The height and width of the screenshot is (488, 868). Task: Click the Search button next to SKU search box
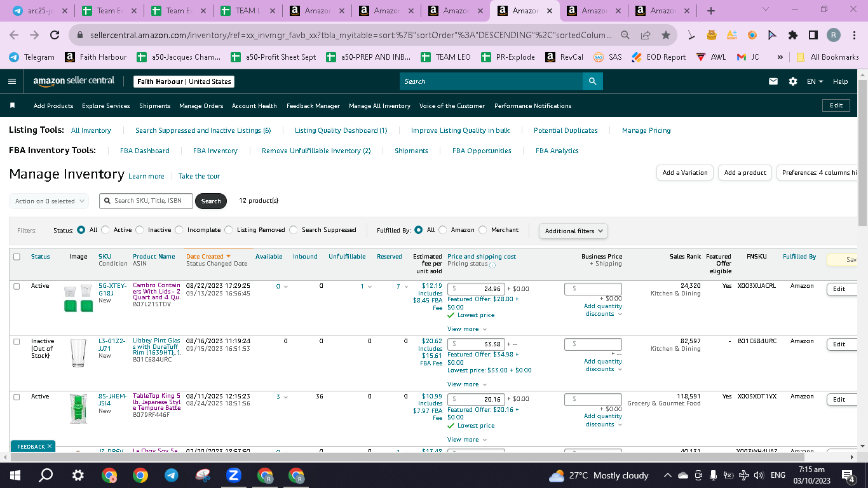click(211, 201)
